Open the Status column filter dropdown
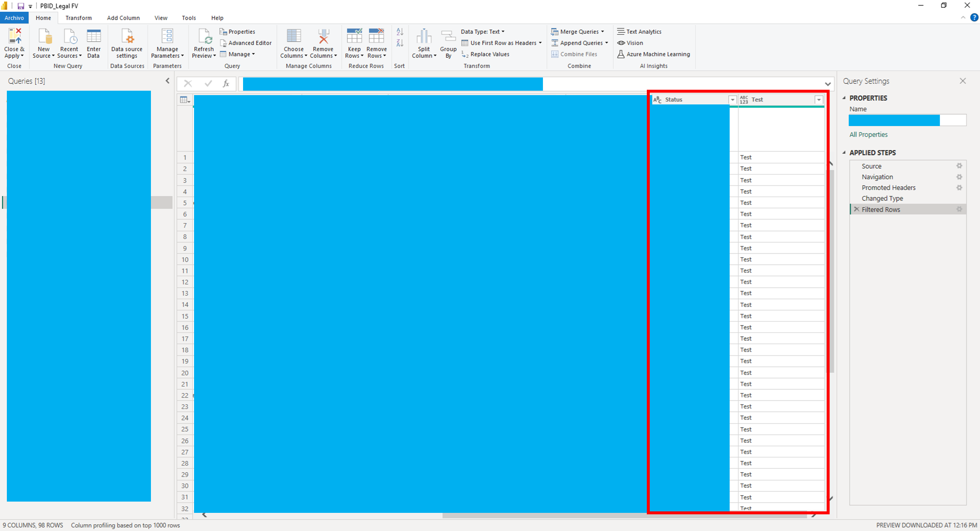The height and width of the screenshot is (531, 980). tap(733, 100)
